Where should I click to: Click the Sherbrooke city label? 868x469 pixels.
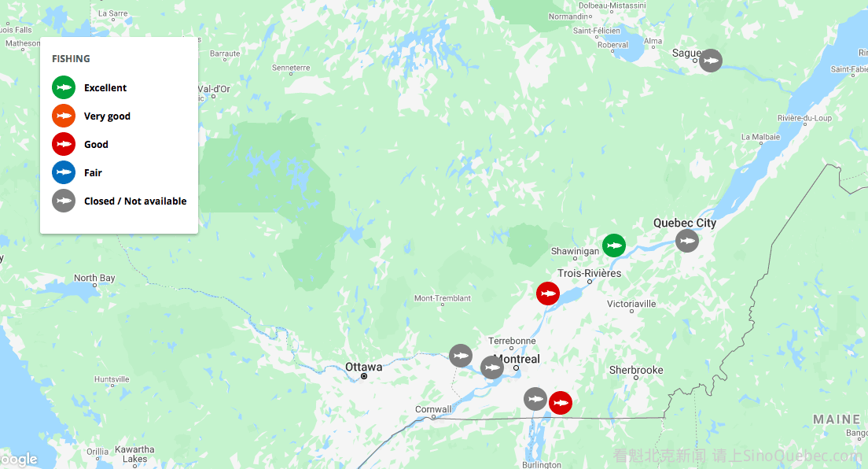coord(636,370)
